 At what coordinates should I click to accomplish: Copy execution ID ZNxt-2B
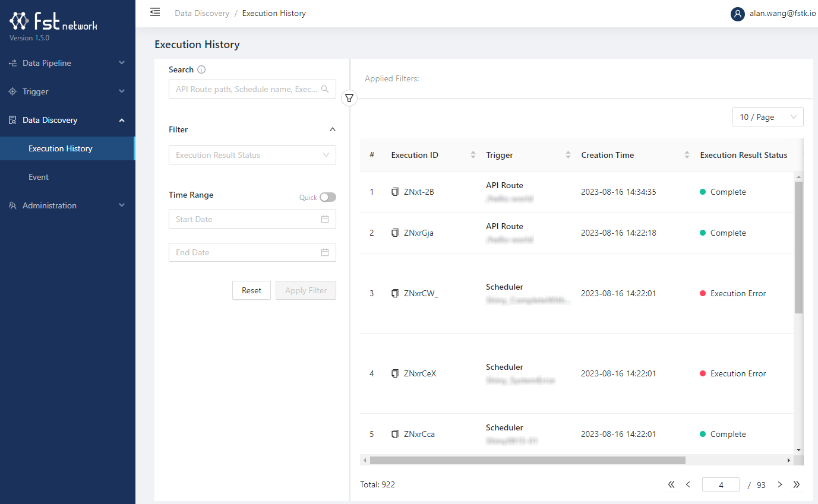(x=395, y=192)
